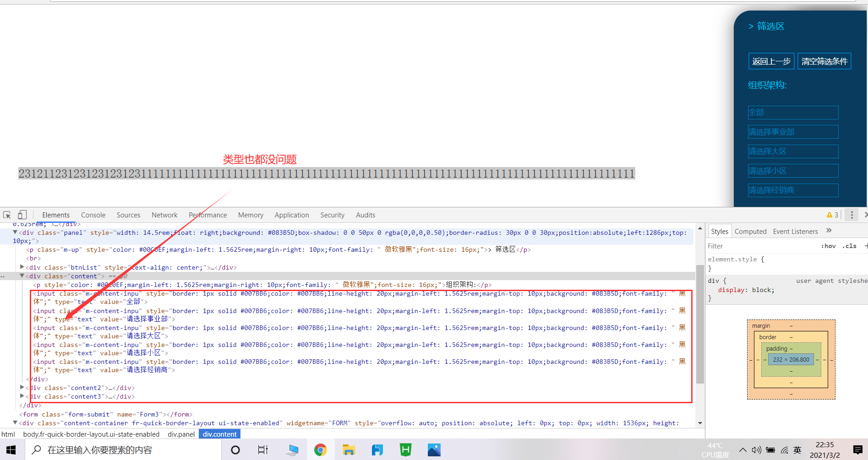This screenshot has height=460, width=868.
Task: Collapse the div class content node
Action: (22, 276)
